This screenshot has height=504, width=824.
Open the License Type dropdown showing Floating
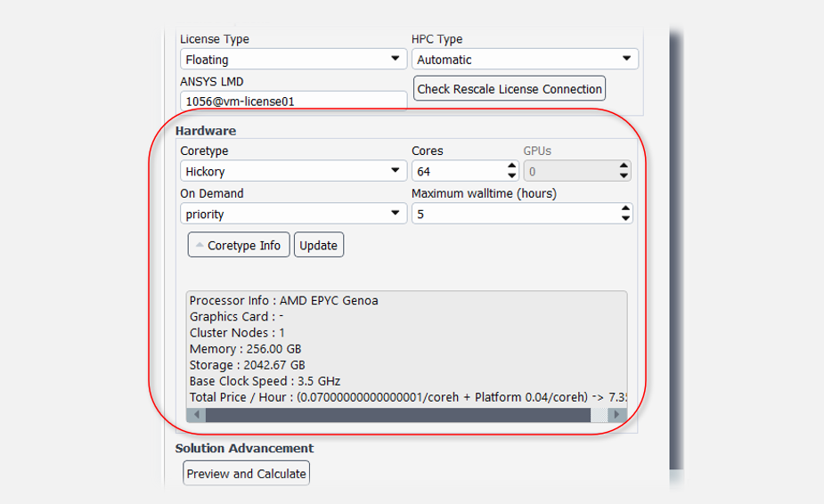pyautogui.click(x=293, y=59)
